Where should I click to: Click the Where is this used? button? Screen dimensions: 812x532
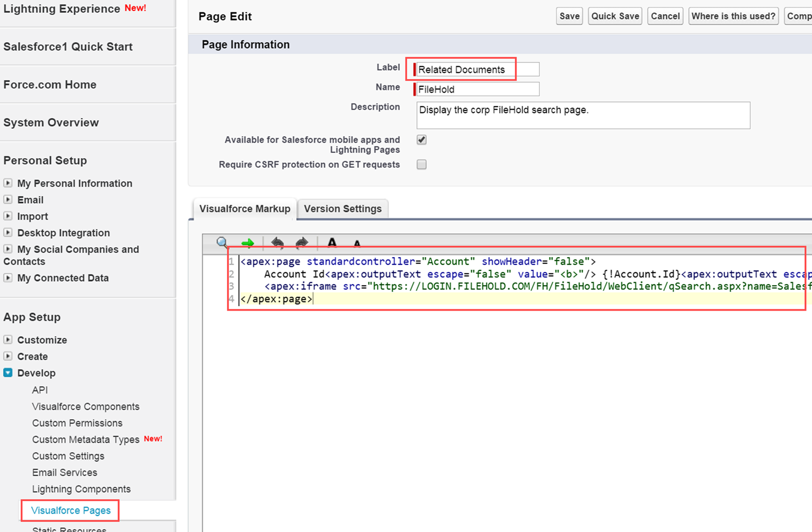[733, 16]
